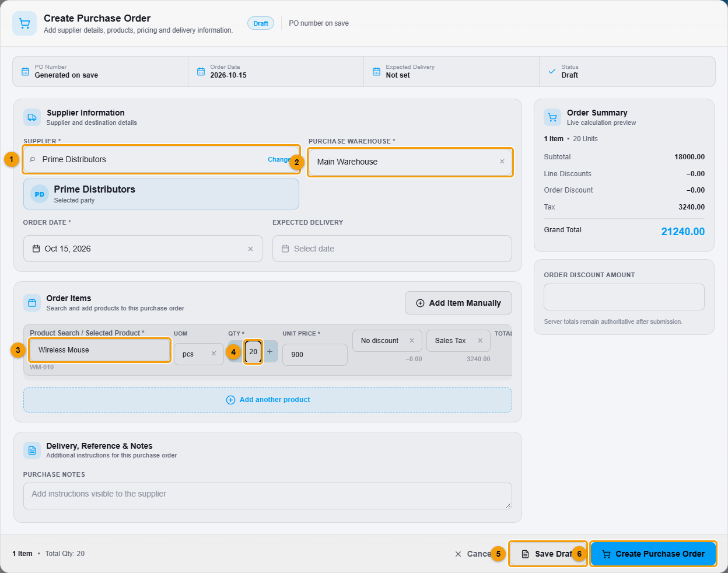The image size is (728, 573).
Task: Click the shopping cart icon beside Create Purchase Order title
Action: coord(24,23)
